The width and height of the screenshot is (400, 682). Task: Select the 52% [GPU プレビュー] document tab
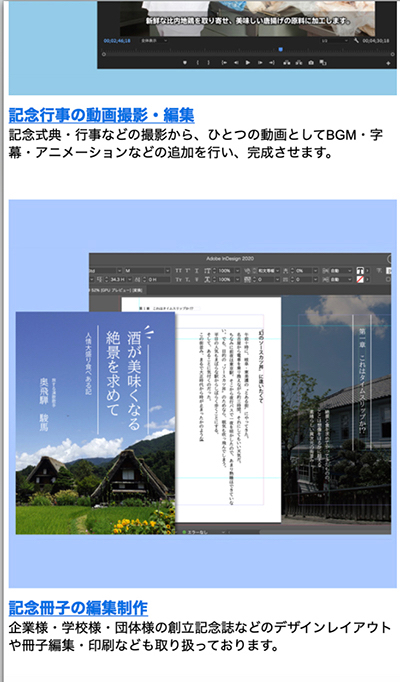click(117, 290)
